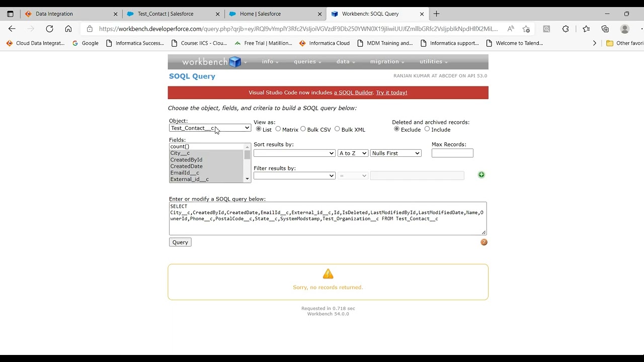The height and width of the screenshot is (362, 644).
Task: Reload the page with refresh icon
Action: 49,29
